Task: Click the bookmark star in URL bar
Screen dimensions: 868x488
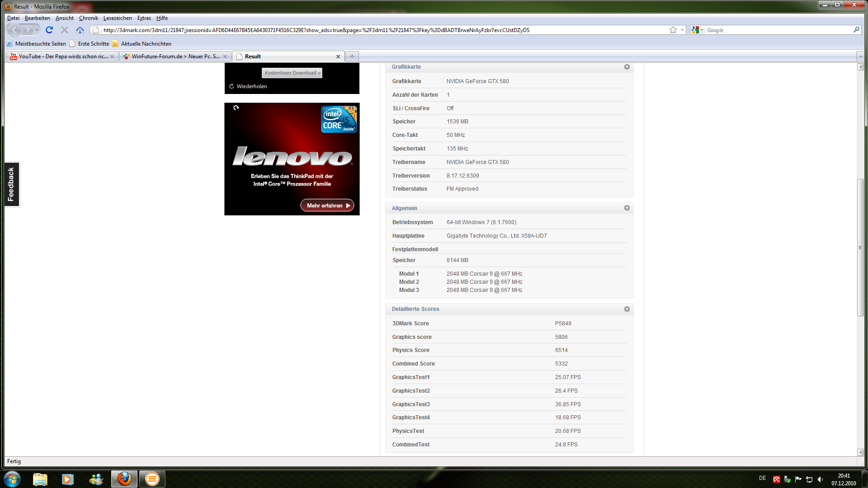Action: tap(673, 30)
